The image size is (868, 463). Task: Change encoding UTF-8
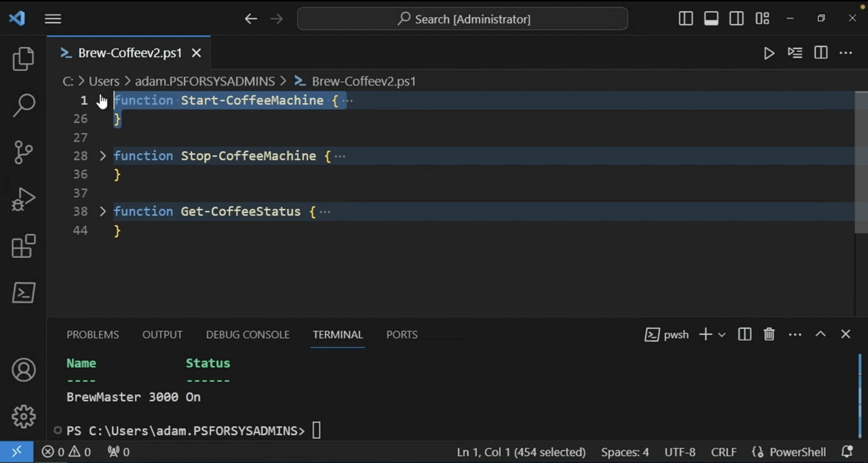point(680,452)
